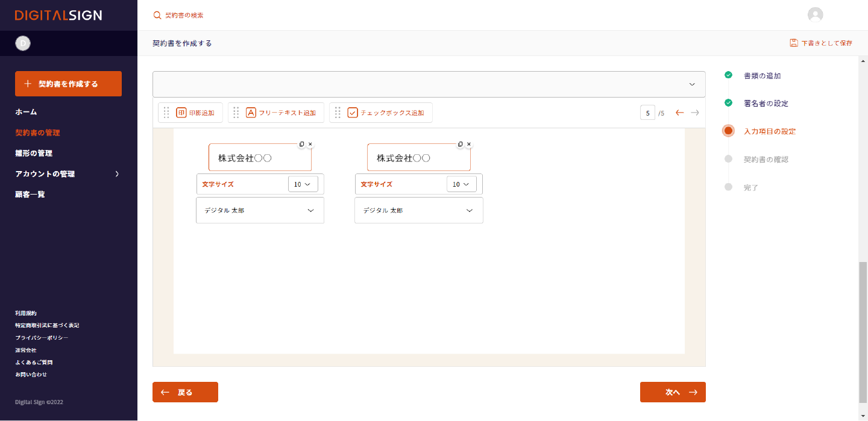Screen dimensions: 868x421
Task: Delete the first 株式会社〇〇 text field
Action: 310,145
